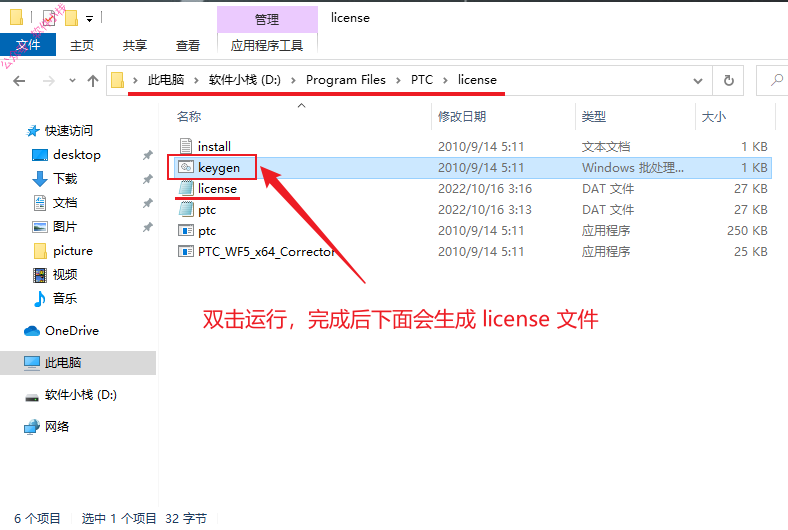788x530 pixels.
Task: Expand chevron before 此电脑 in address bar
Action: pyautogui.click(x=135, y=80)
